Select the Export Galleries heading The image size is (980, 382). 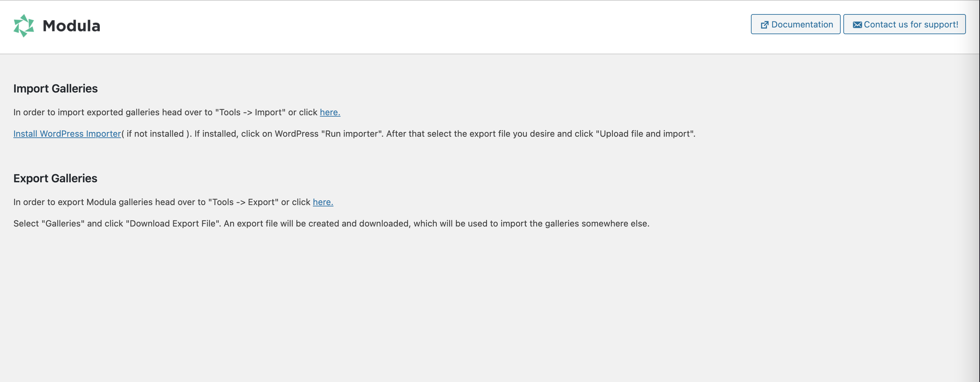(x=56, y=178)
